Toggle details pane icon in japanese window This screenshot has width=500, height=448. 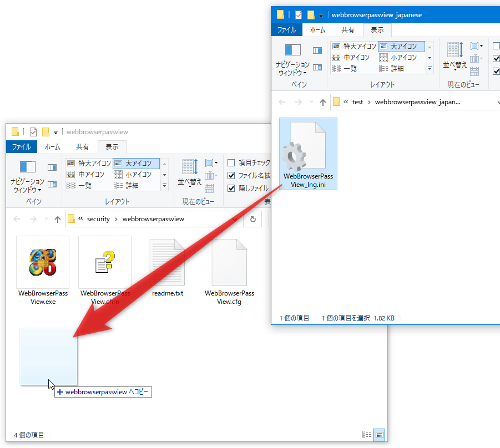(317, 67)
